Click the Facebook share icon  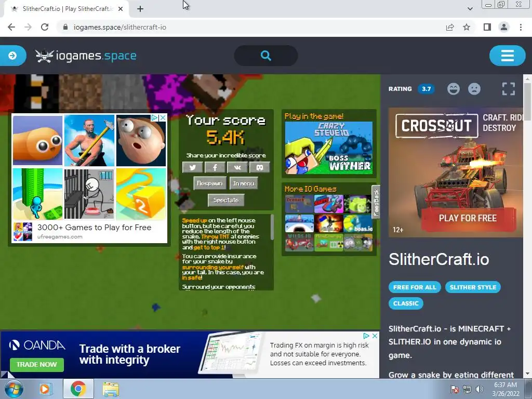(x=215, y=167)
